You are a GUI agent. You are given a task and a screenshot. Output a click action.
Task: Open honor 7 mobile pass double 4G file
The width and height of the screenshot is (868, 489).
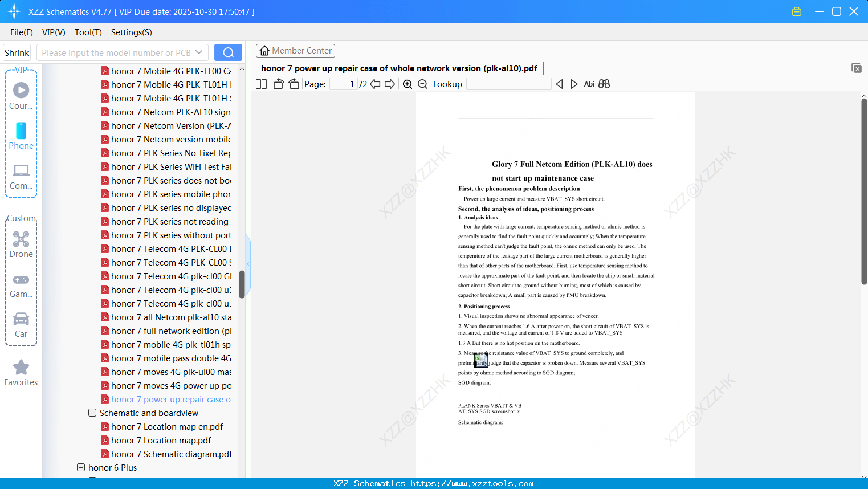tap(166, 358)
